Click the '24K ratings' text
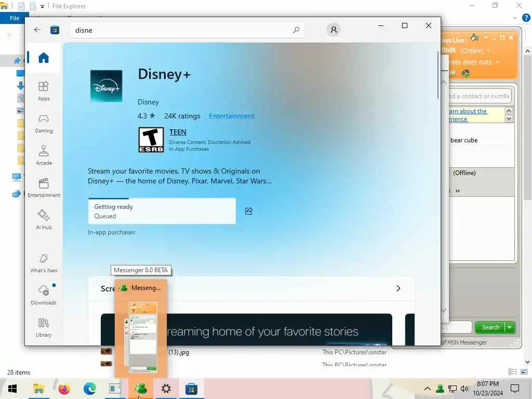The image size is (532, 399). tap(182, 116)
